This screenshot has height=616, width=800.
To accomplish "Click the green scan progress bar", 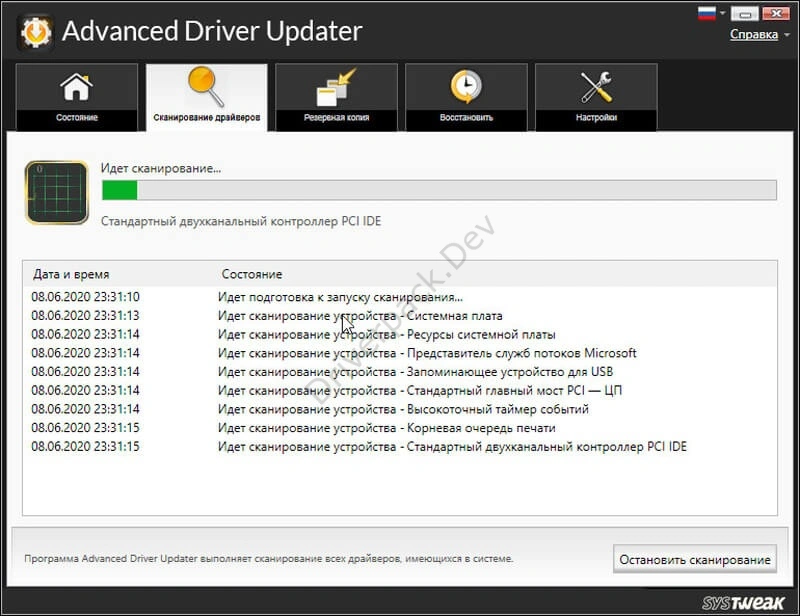I will click(439, 190).
